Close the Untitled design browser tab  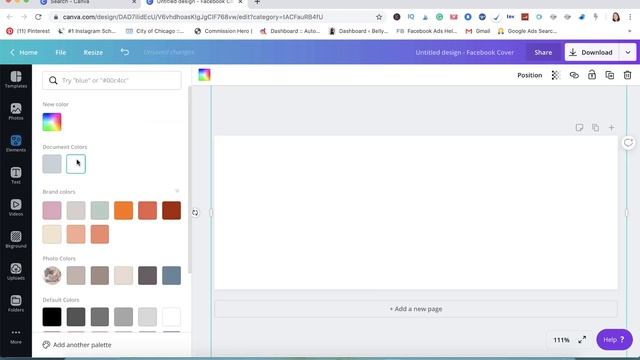(x=240, y=2)
